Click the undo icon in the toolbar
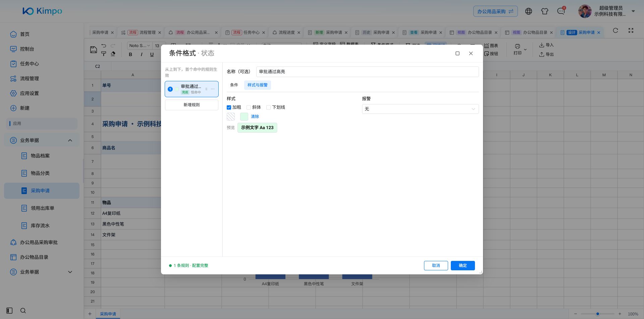This screenshot has height=319, width=644. [x=104, y=46]
